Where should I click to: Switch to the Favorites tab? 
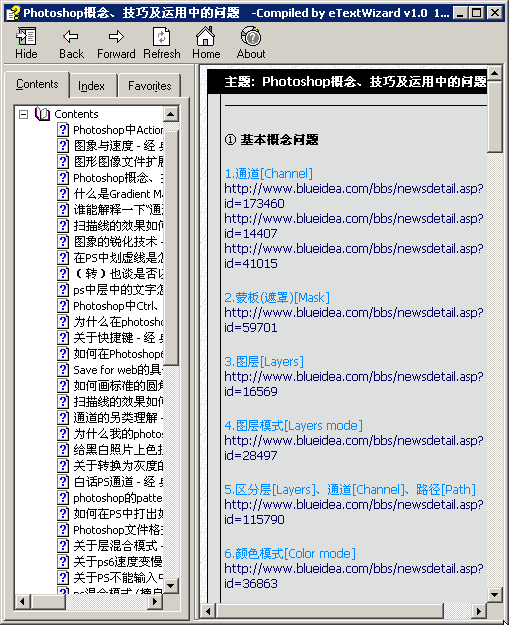tap(149, 86)
